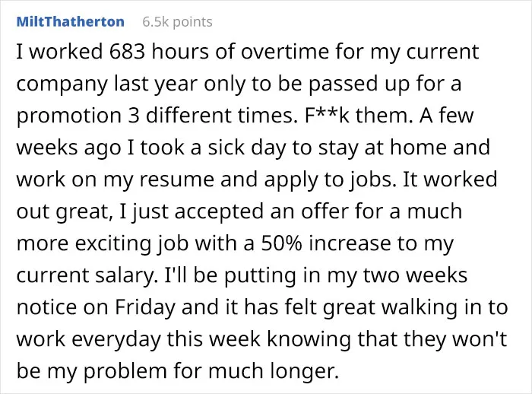Click the word Friday in the comment
532x394 pixels.
coord(145,308)
